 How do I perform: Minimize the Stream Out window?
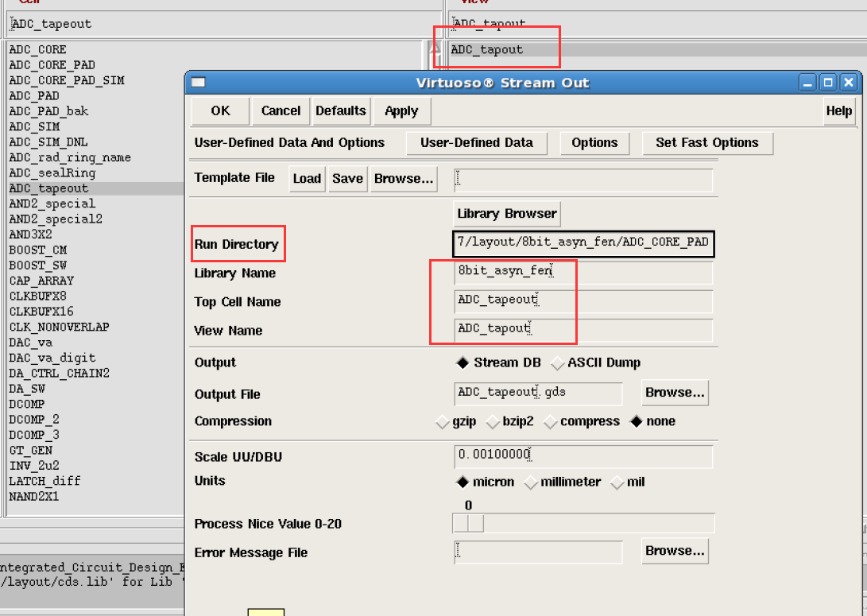coord(807,83)
